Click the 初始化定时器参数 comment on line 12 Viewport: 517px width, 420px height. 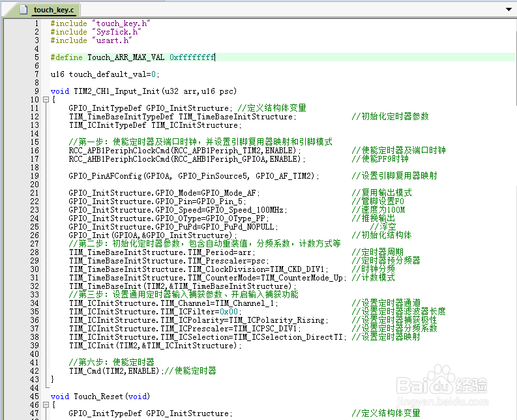tap(390, 117)
